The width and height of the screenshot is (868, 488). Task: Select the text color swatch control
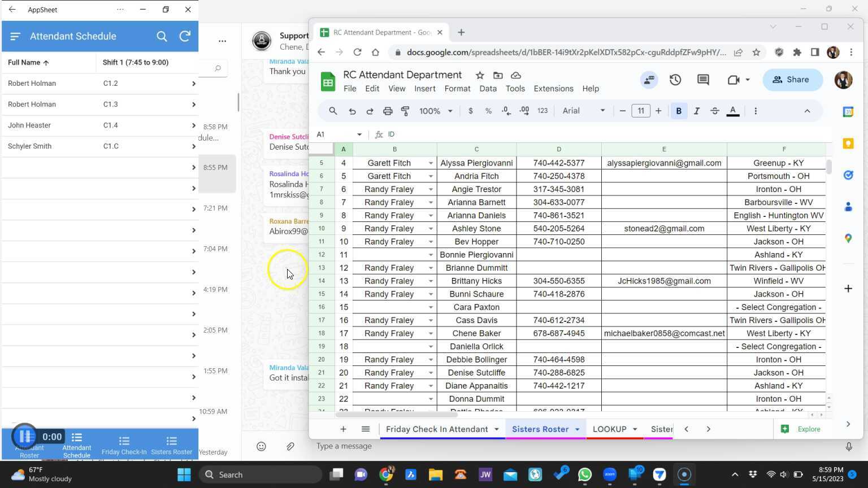(733, 111)
